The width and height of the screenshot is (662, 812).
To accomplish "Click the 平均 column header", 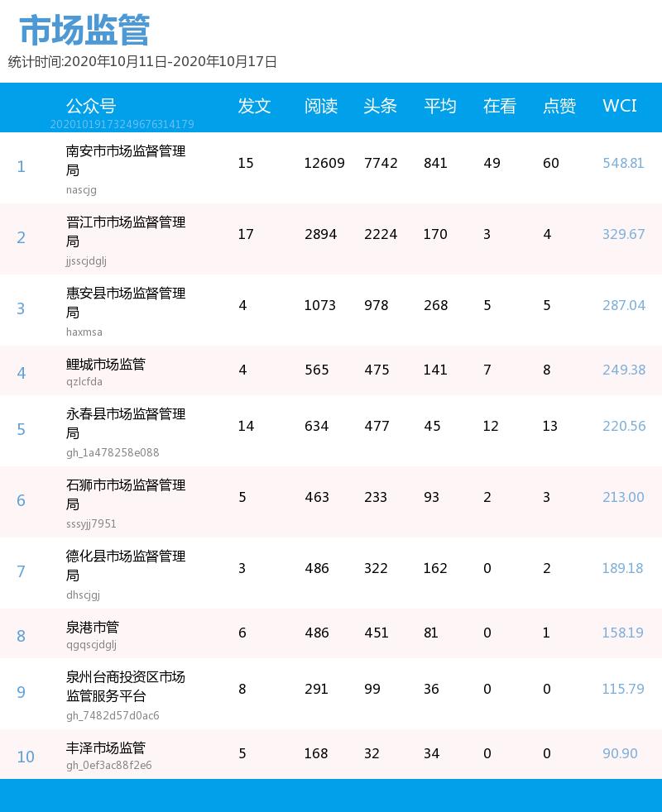I will (x=440, y=106).
